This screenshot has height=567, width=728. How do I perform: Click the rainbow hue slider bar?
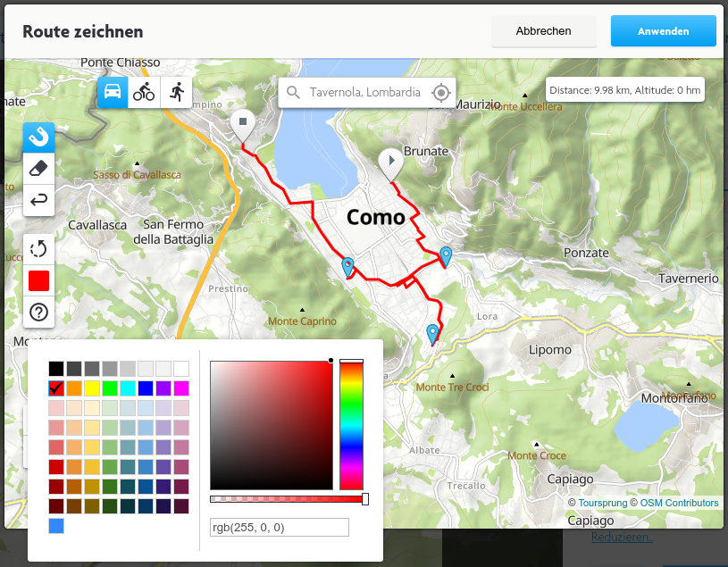pyautogui.click(x=351, y=427)
